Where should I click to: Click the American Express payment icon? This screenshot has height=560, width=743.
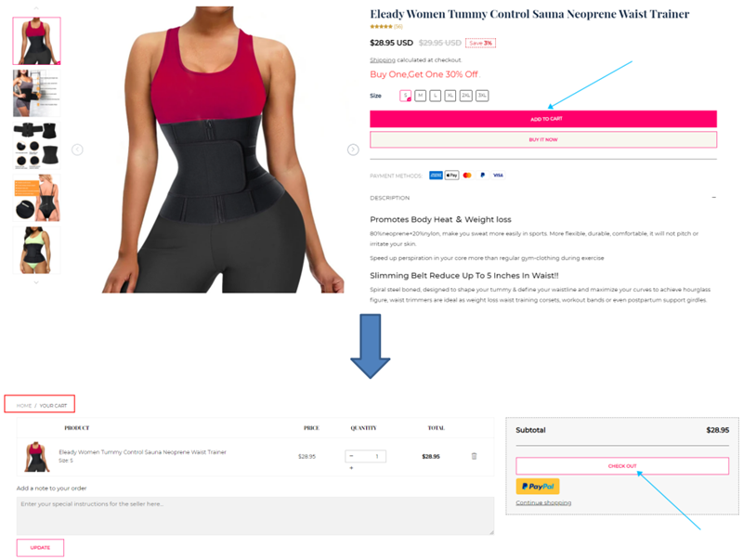click(436, 176)
